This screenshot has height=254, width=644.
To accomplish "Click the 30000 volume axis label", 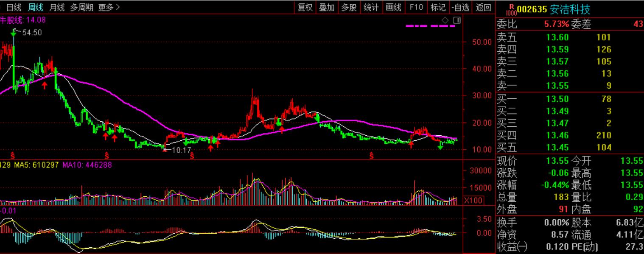I will pyautogui.click(x=482, y=171).
